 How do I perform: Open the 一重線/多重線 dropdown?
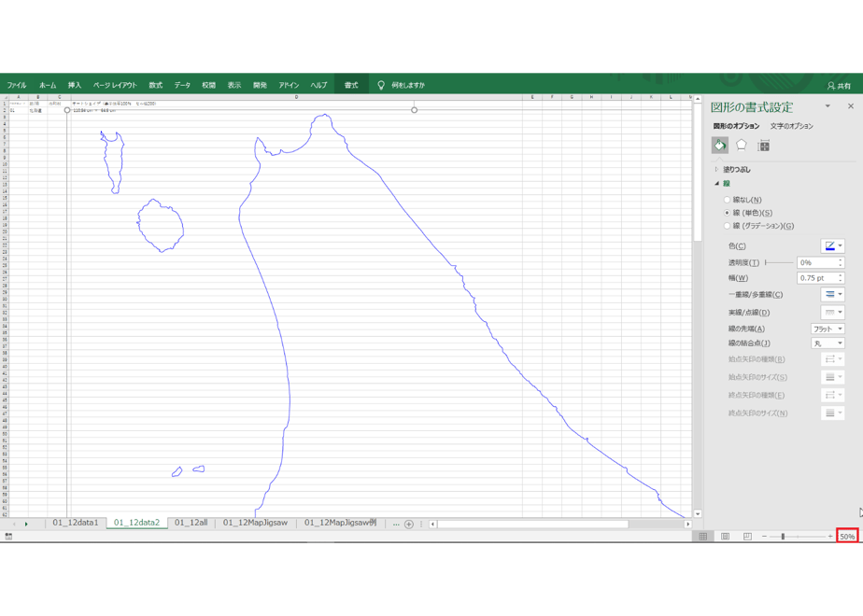coord(833,294)
